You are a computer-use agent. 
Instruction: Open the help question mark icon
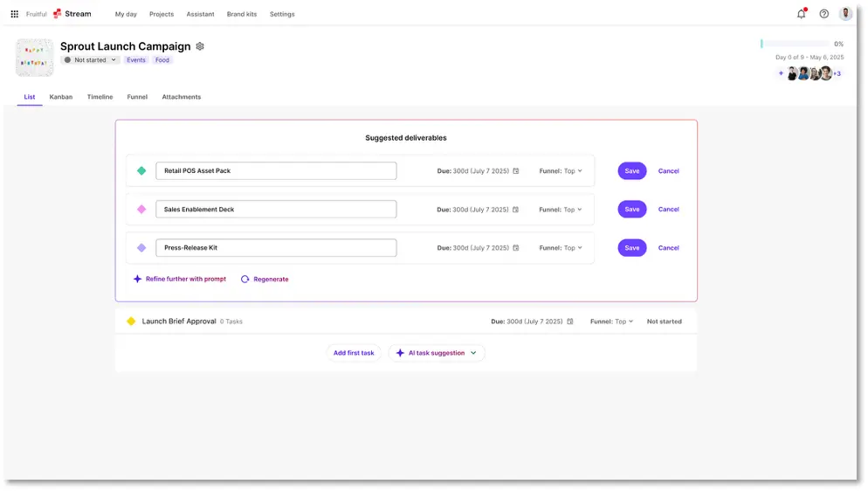pos(823,14)
